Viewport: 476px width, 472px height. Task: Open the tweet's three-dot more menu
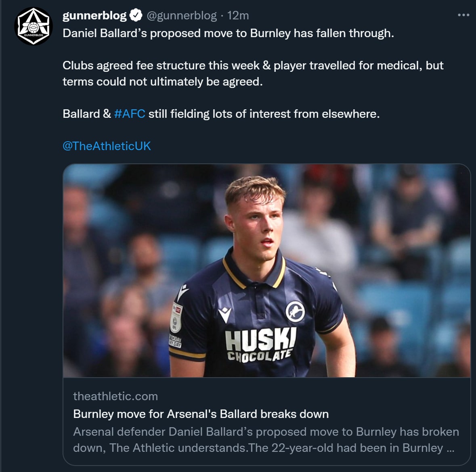point(463,15)
